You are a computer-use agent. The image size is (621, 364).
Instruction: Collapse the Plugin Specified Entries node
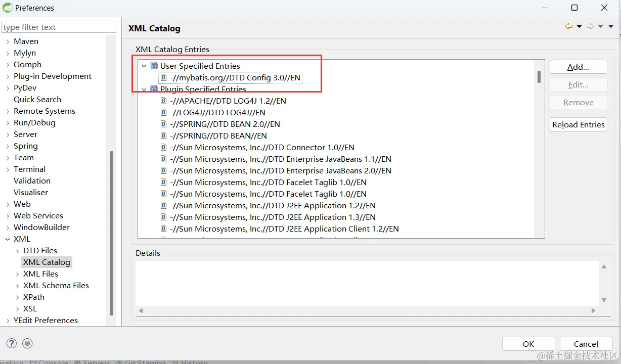click(x=144, y=89)
